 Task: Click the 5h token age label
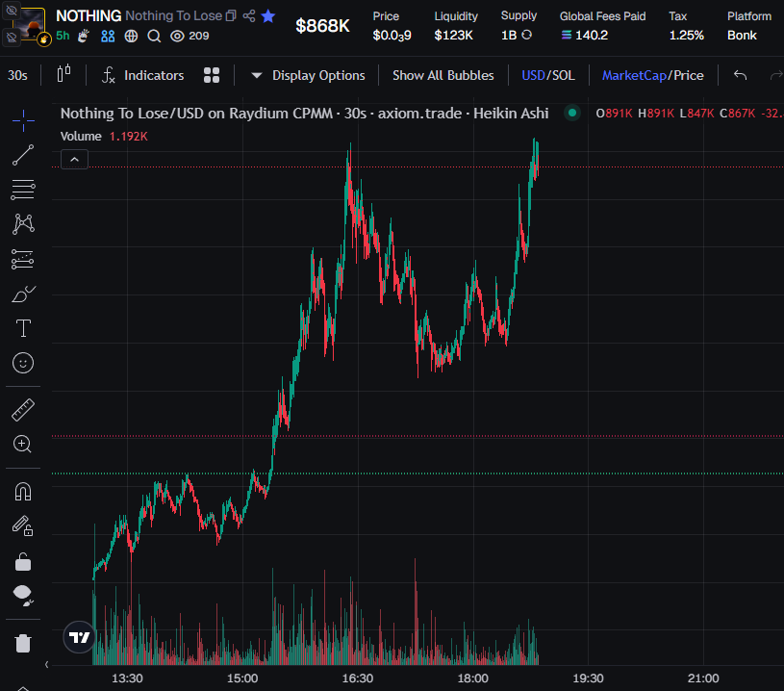click(63, 36)
